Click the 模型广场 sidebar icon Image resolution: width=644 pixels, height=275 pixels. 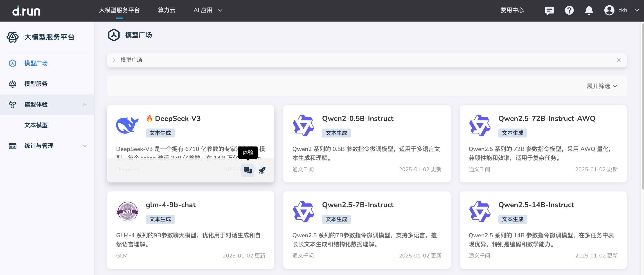(x=13, y=63)
